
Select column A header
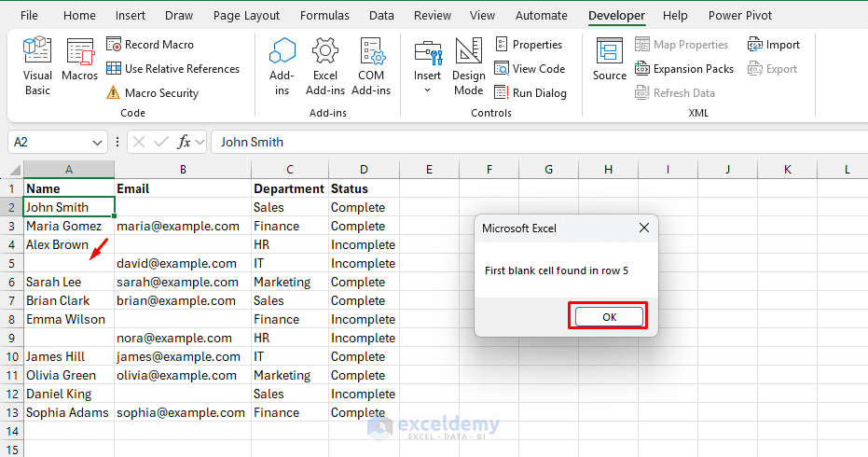tap(69, 170)
